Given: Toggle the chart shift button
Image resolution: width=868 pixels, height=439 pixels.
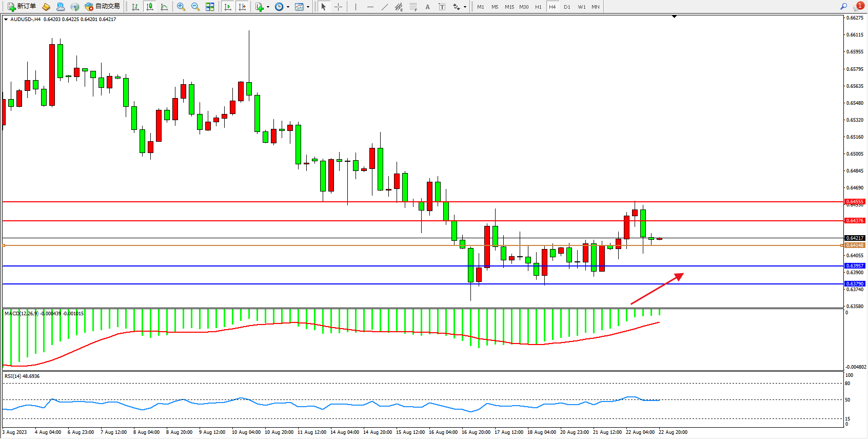Looking at the screenshot, I should point(242,7).
